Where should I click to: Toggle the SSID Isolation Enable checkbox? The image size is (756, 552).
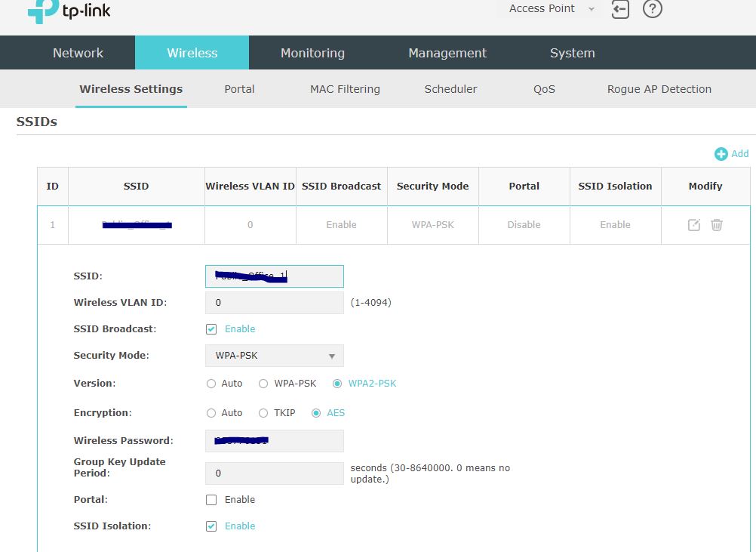211,526
